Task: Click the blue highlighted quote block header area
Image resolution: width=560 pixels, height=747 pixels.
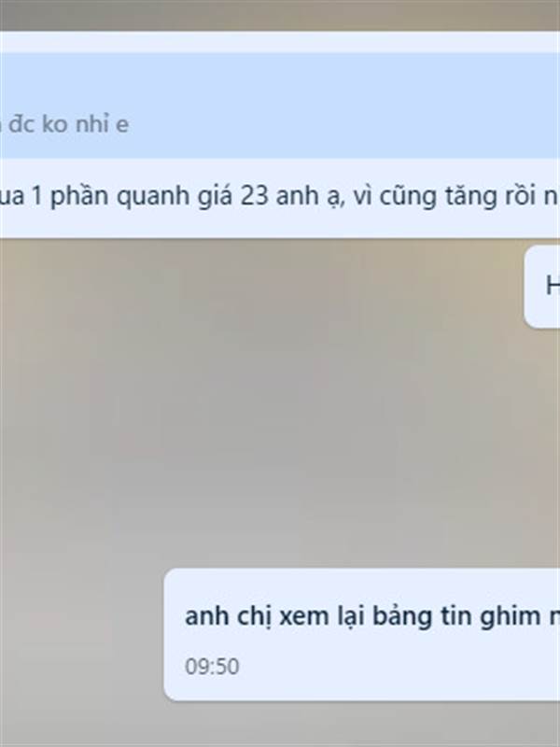Action: (280, 81)
